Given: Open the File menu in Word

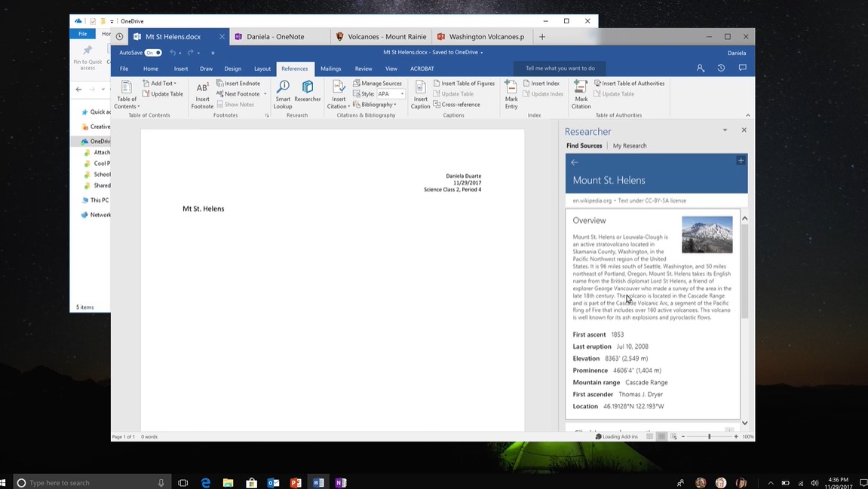Looking at the screenshot, I should (x=124, y=69).
